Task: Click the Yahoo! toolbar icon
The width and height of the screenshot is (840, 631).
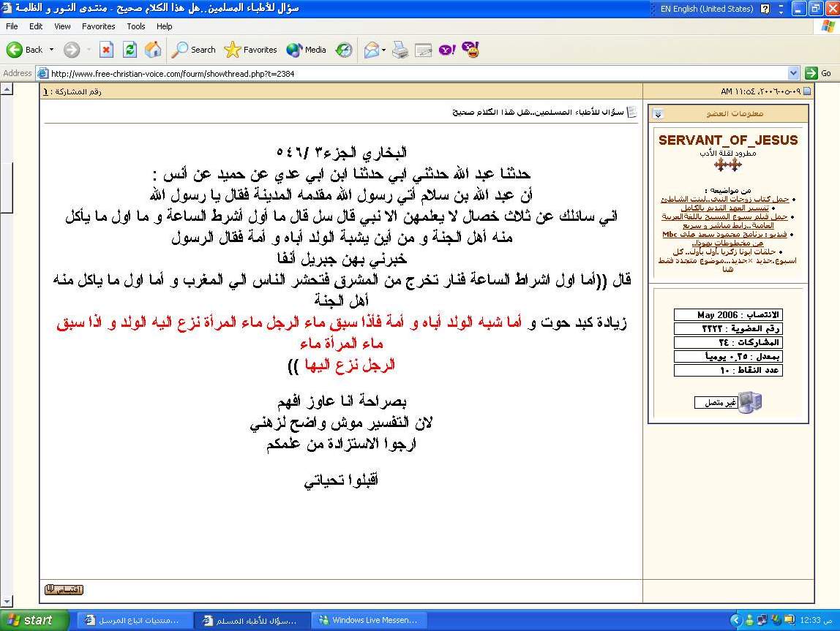Action: [447, 50]
